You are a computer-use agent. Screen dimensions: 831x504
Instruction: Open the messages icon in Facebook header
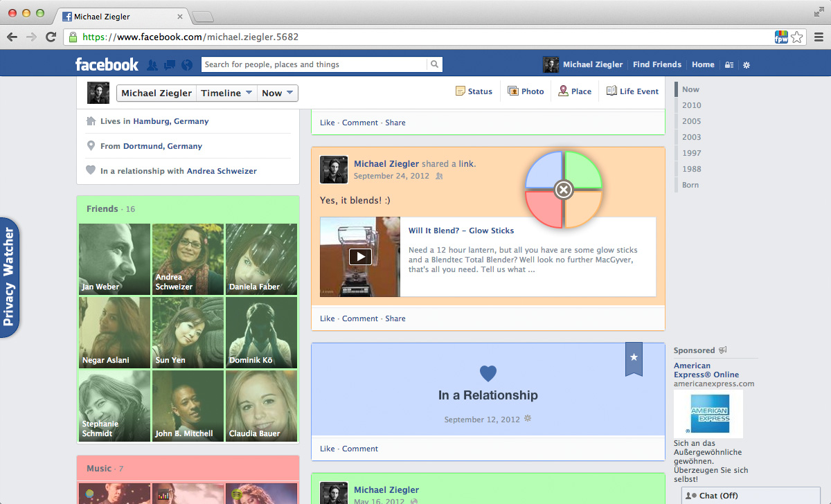pyautogui.click(x=169, y=65)
